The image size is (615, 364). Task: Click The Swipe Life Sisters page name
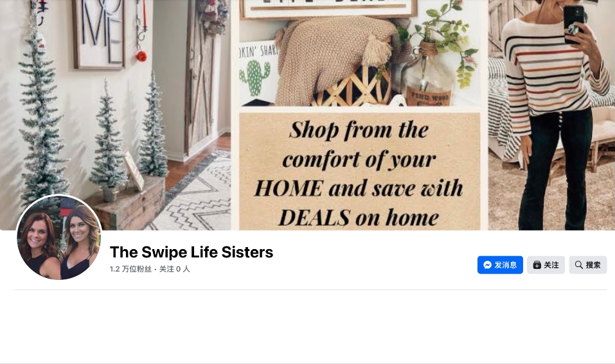pos(192,252)
